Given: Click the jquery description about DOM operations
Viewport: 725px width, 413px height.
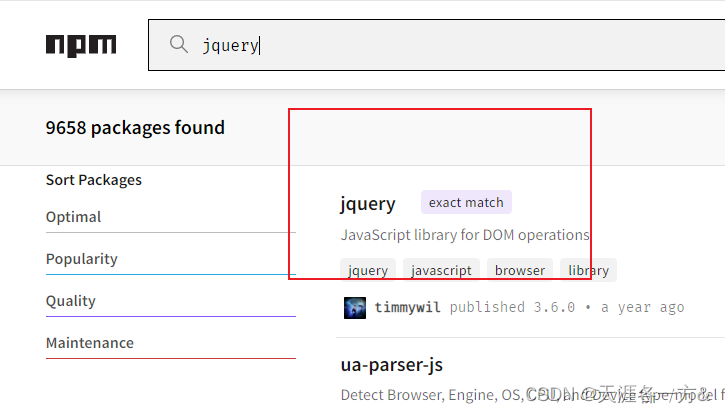Looking at the screenshot, I should (465, 235).
